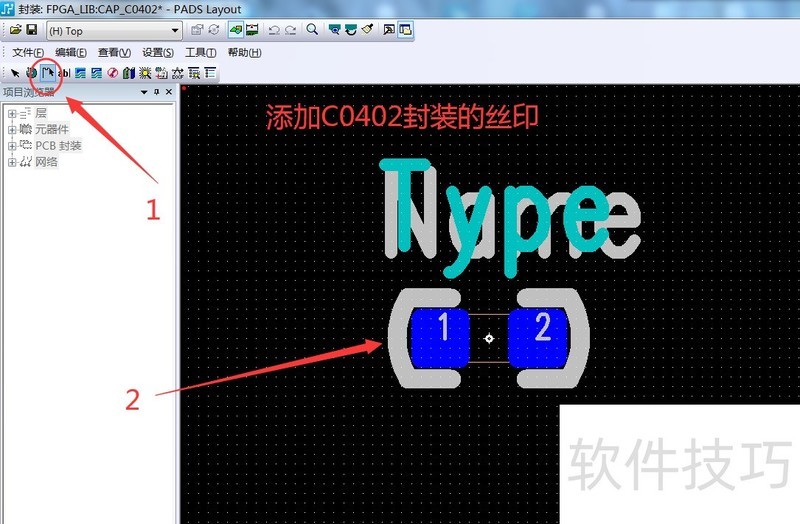Viewport: 800px width, 524px height.
Task: Expand the 层 (Layers) tree node
Action: [12, 114]
